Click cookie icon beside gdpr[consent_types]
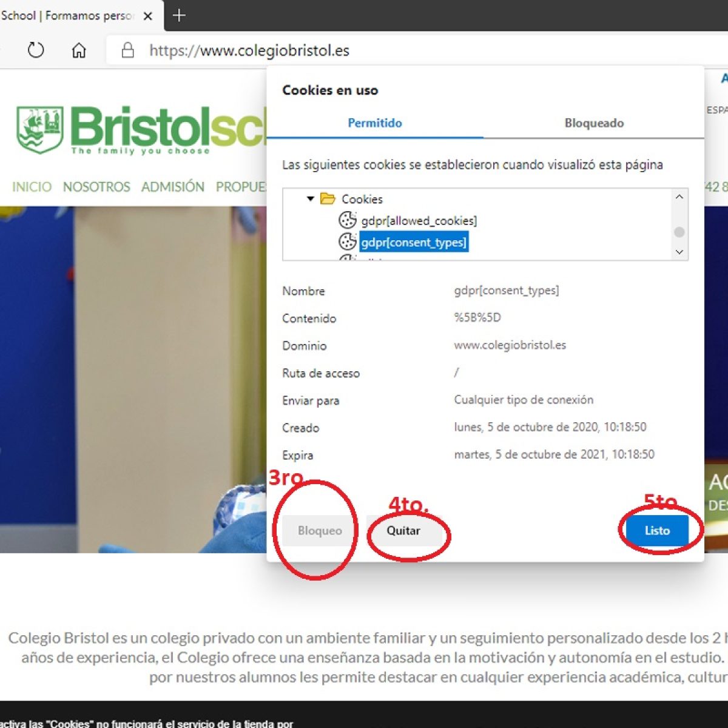728x728 pixels. [347, 242]
